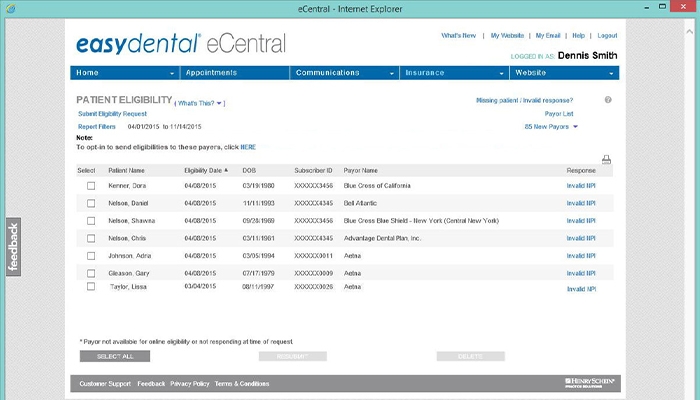This screenshot has height=400, width=700.
Task: Click the Customer Support footer link
Action: 105,383
